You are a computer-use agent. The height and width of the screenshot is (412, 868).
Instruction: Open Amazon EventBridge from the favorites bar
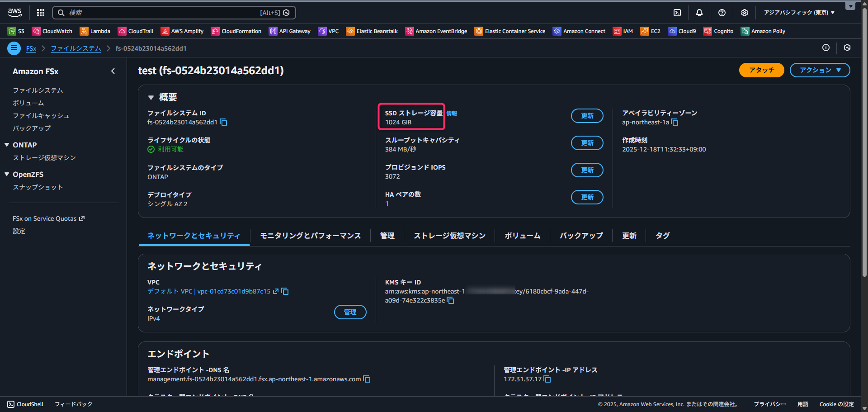436,31
